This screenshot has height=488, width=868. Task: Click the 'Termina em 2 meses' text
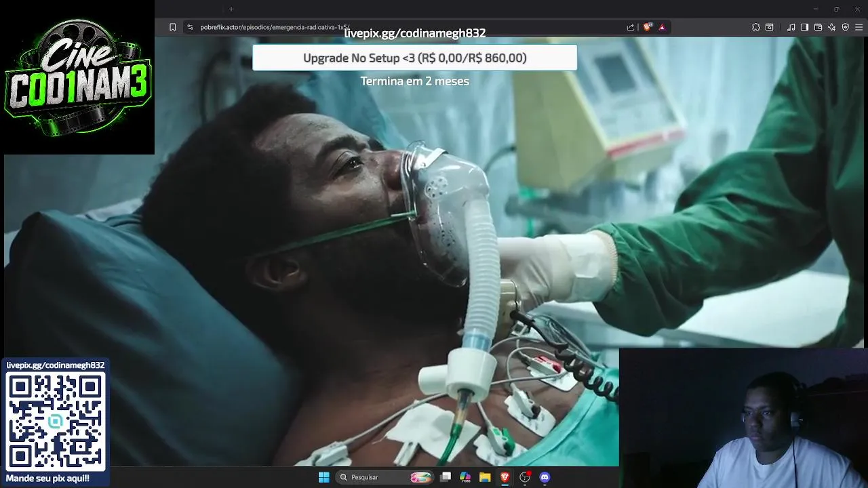click(414, 81)
